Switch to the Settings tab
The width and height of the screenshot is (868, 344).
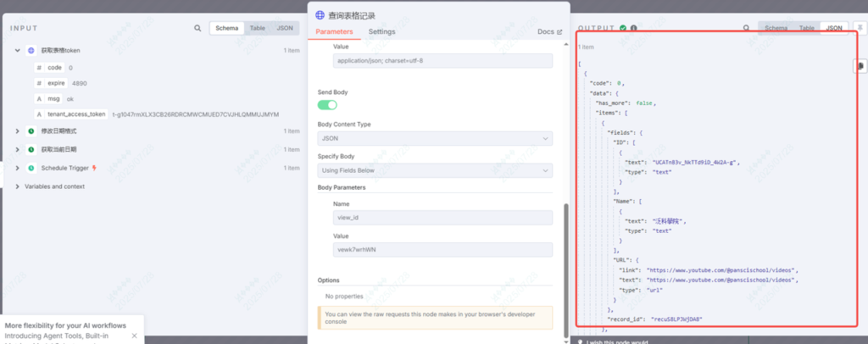(381, 32)
